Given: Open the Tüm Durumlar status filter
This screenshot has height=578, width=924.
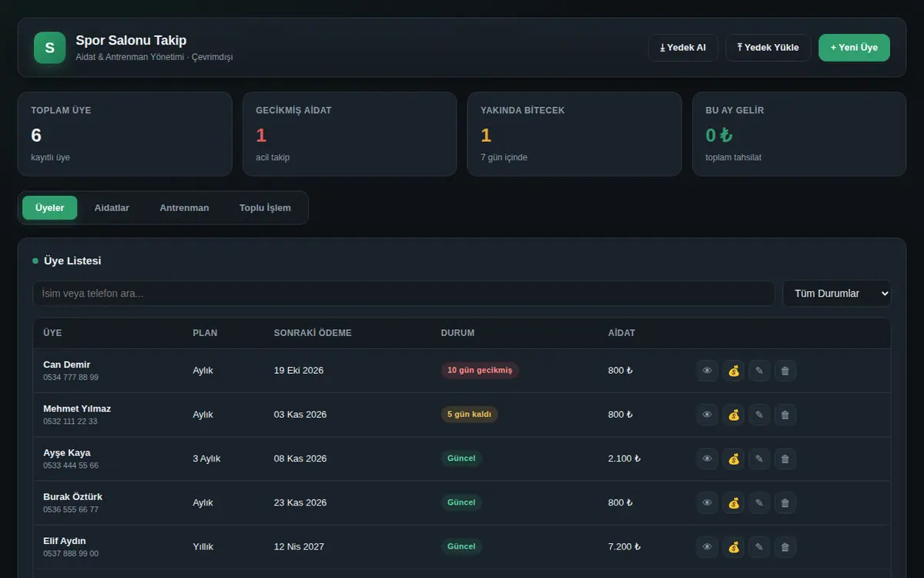Looking at the screenshot, I should click(x=837, y=293).
